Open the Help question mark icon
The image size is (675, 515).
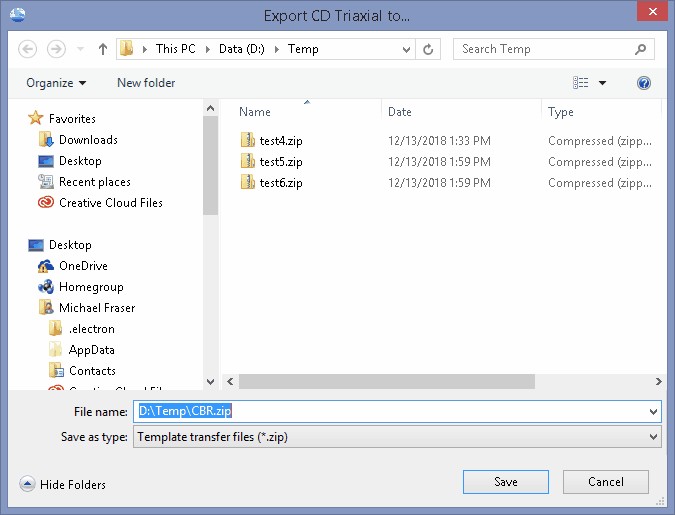(x=644, y=83)
